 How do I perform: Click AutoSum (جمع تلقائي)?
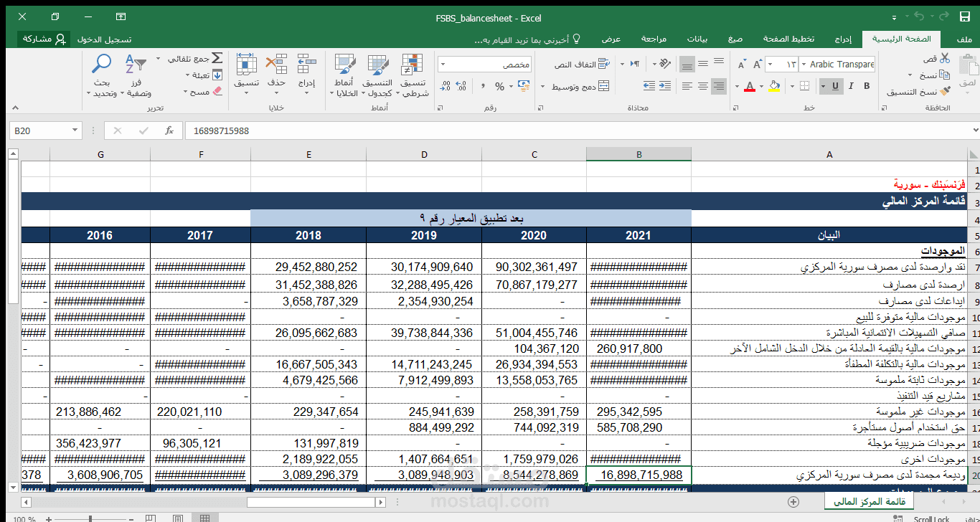(x=195, y=58)
